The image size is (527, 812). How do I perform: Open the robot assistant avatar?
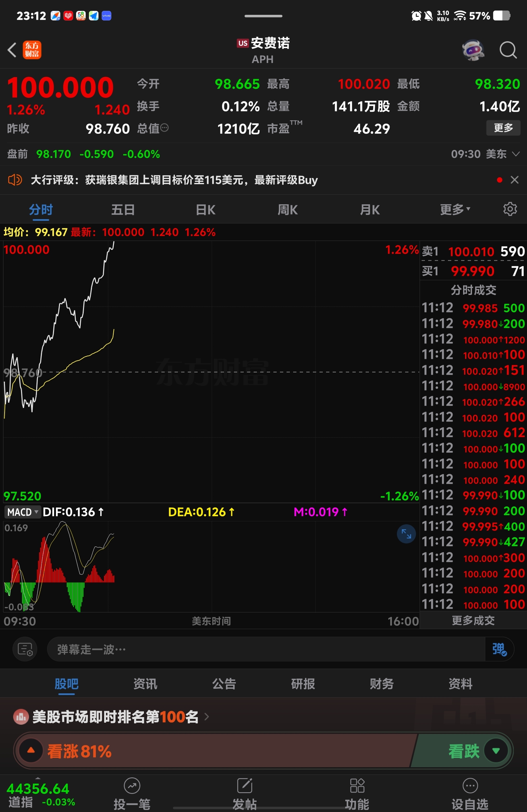click(473, 50)
